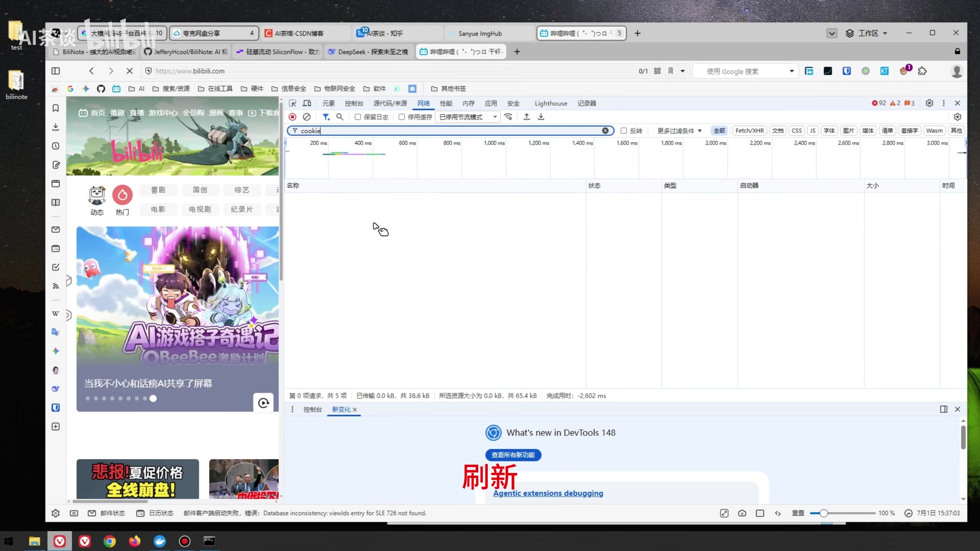Viewport: 980px width, 551px height.
Task: Open the bookmark options dropdown arrow
Action: [x=682, y=71]
